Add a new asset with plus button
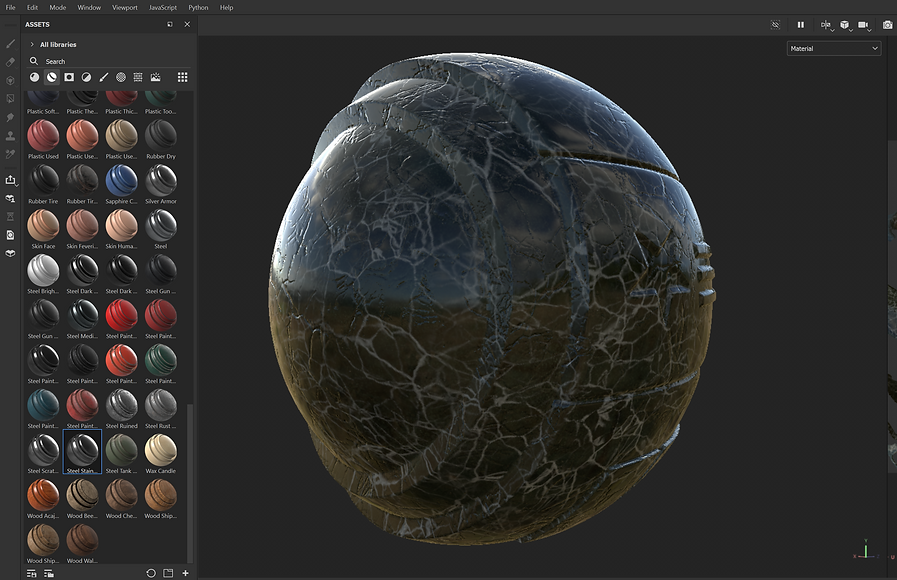This screenshot has height=580, width=897. [x=185, y=573]
